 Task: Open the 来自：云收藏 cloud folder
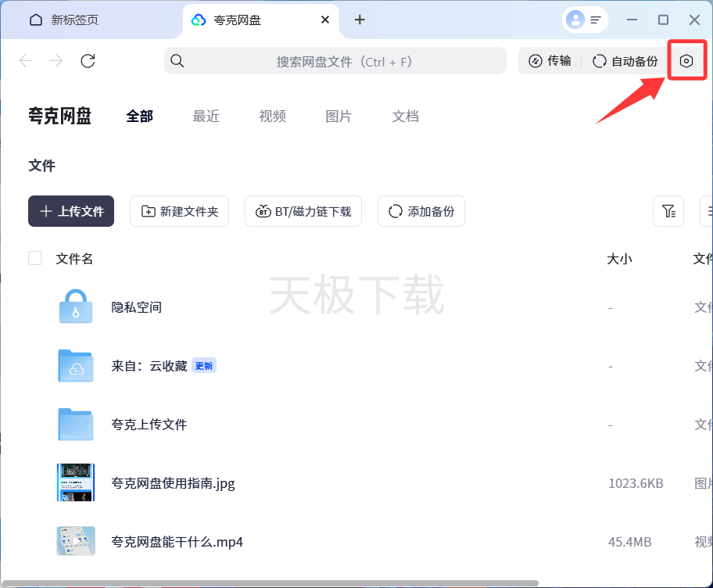[x=76, y=366]
